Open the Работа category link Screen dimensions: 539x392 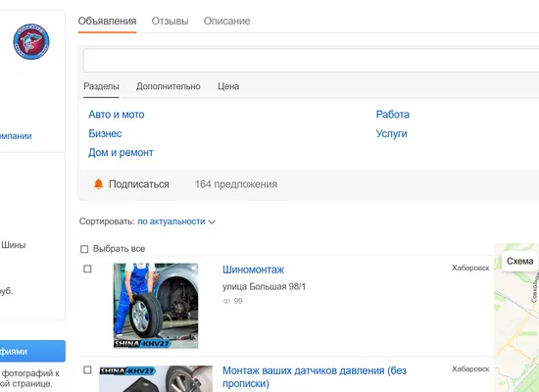coord(393,115)
